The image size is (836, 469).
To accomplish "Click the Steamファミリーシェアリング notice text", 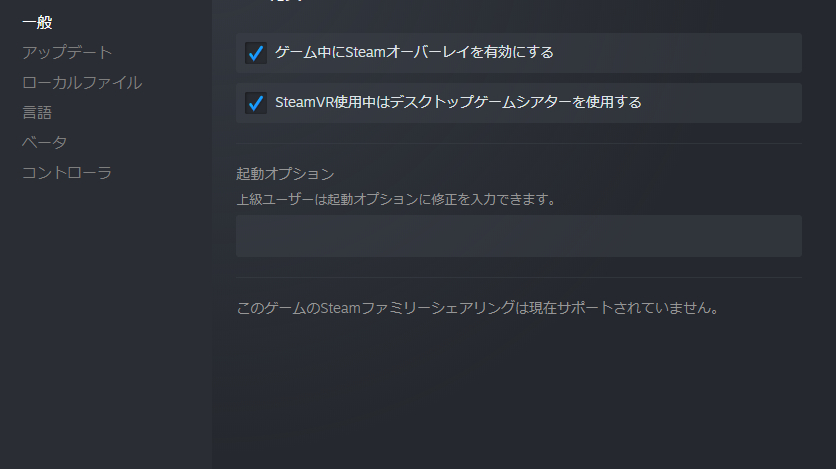I will [x=478, y=308].
